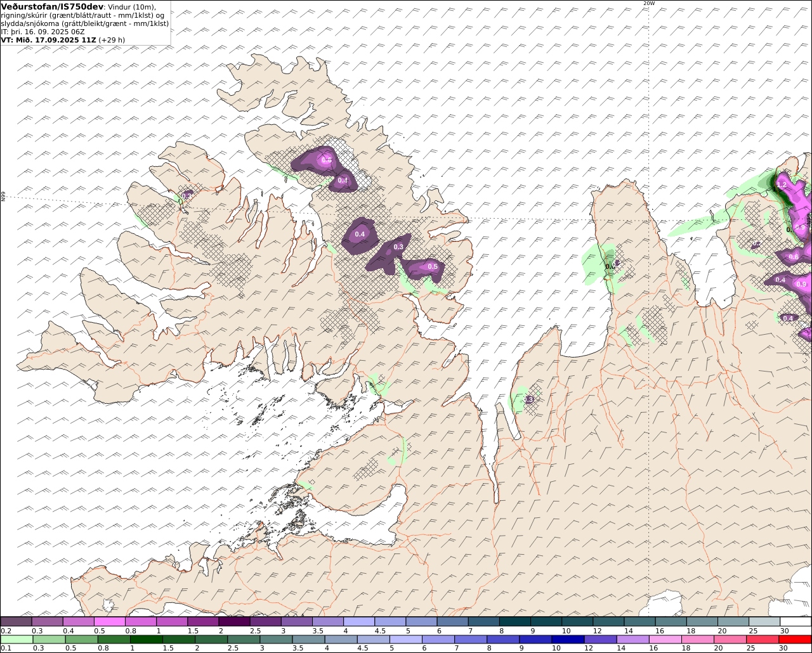812x653 pixels.
Task: Pick the violet swatch labeled 12 in the lower legend
Action: pos(600,639)
